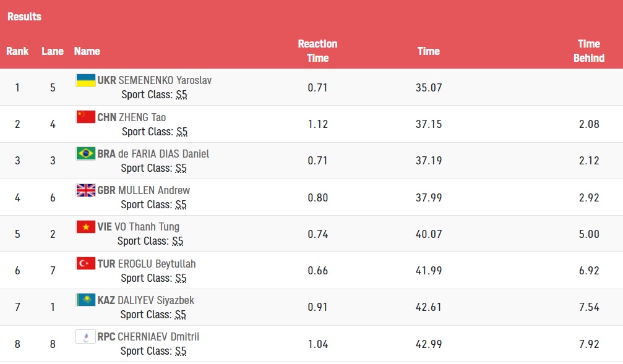This screenshot has height=364, width=623.
Task: Click S5 sport class for EROGLU Beytullah
Action: point(181,278)
